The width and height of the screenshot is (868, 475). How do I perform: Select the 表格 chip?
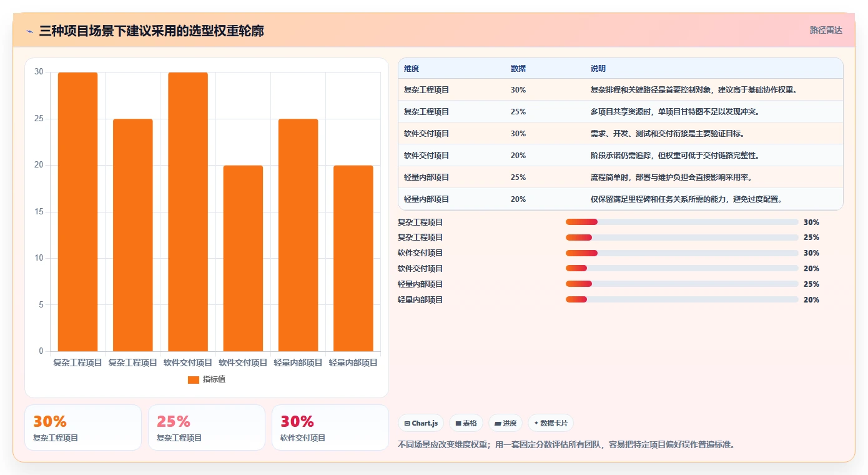466,423
